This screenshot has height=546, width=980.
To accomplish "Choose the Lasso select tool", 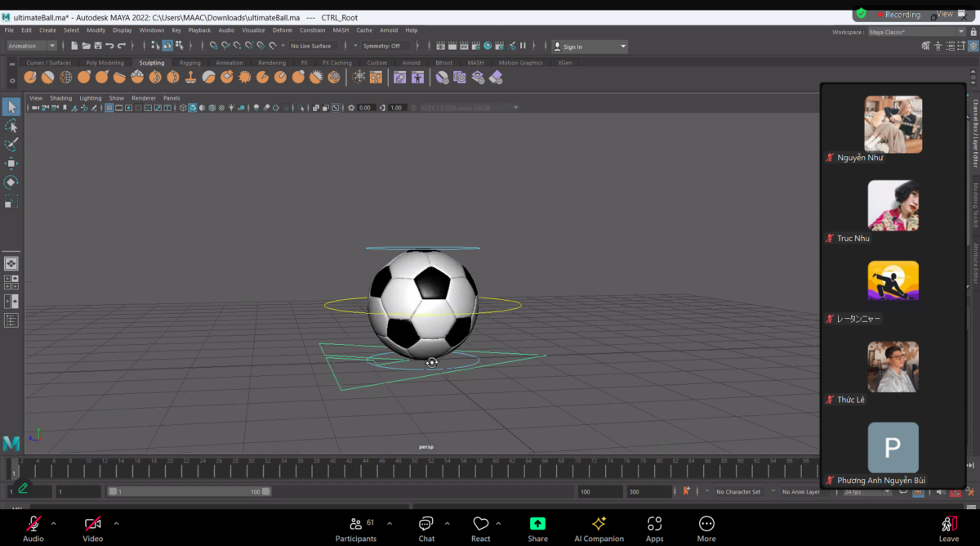I will click(x=11, y=127).
